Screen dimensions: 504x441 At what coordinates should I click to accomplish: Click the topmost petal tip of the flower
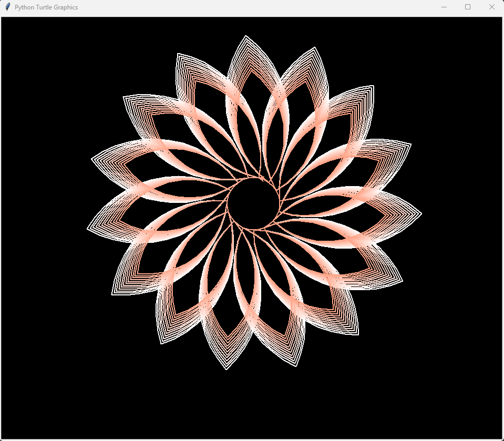[245, 37]
